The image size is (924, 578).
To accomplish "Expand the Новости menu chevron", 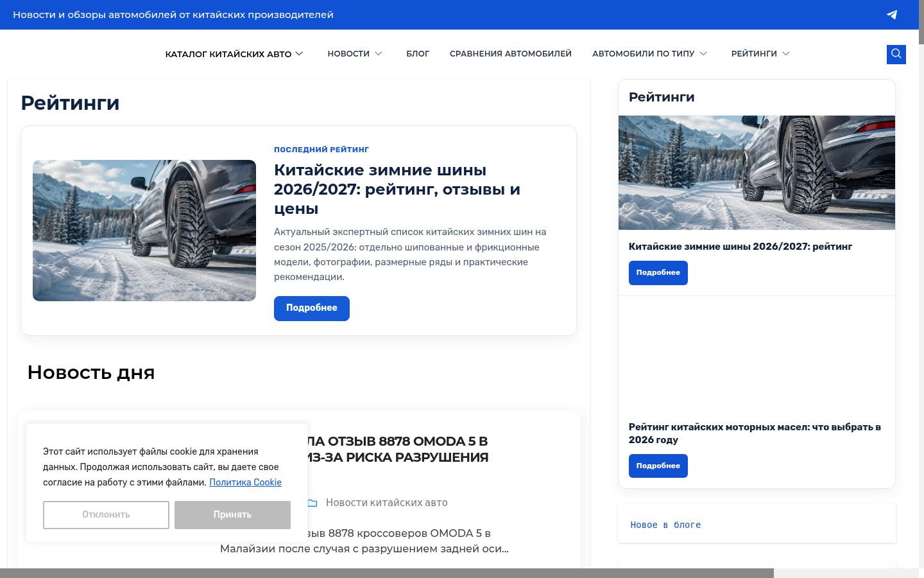I will click(x=379, y=54).
